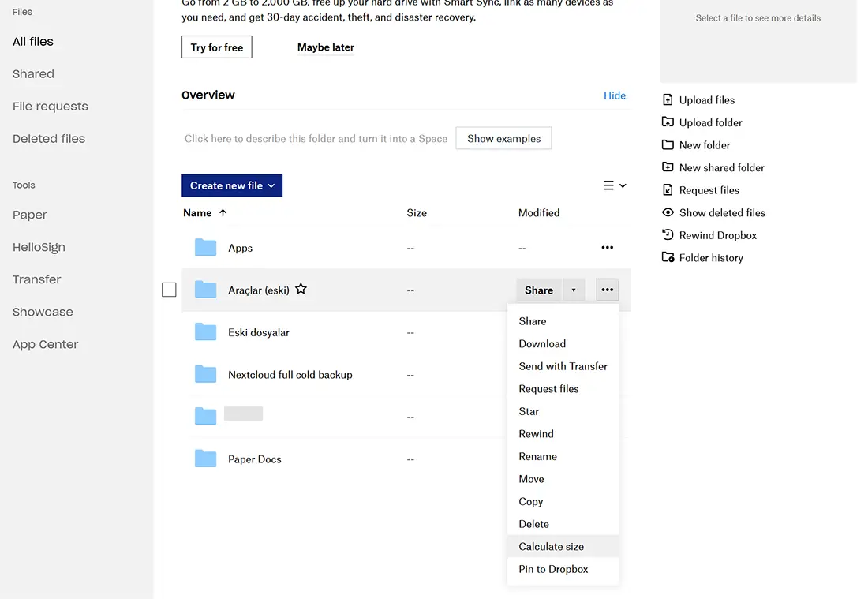Select Calculate size menu entry
The height and width of the screenshot is (599, 868).
[563, 546]
